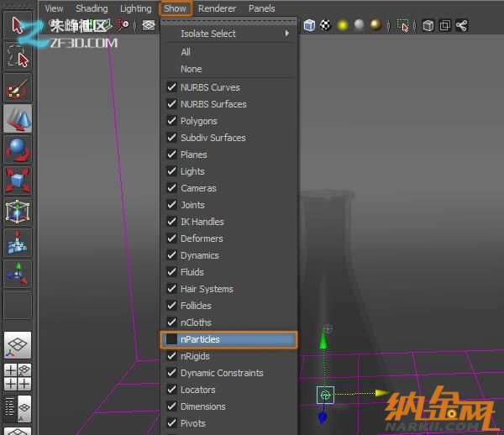The width and height of the screenshot is (504, 435).
Task: Click the yellow X-axis arrow handle
Action: (x=382, y=393)
